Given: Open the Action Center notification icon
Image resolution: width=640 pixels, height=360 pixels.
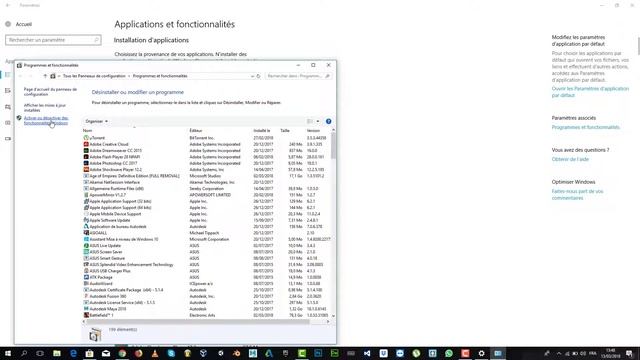Looking at the screenshot, I should (629, 353).
